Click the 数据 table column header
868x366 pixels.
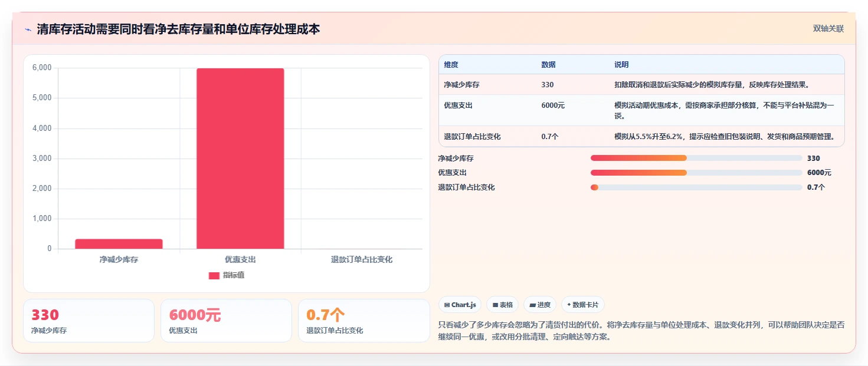click(x=548, y=65)
